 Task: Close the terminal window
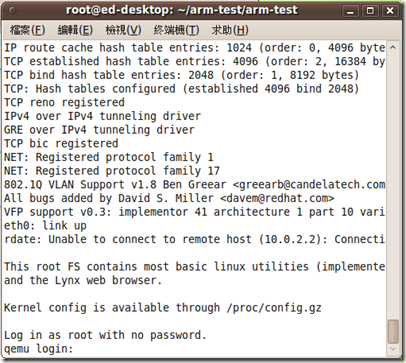point(390,11)
